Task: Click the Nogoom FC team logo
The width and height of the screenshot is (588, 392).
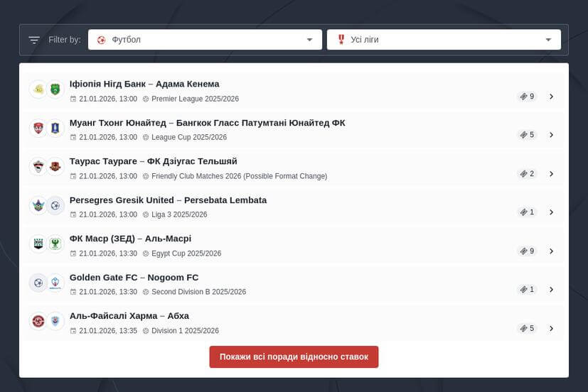Action: click(55, 283)
